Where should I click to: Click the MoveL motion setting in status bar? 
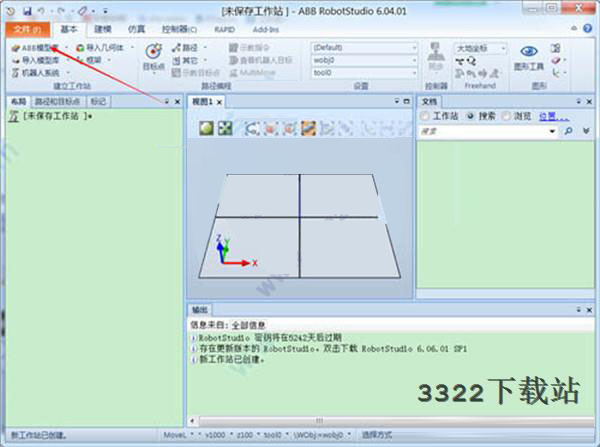pyautogui.click(x=174, y=435)
